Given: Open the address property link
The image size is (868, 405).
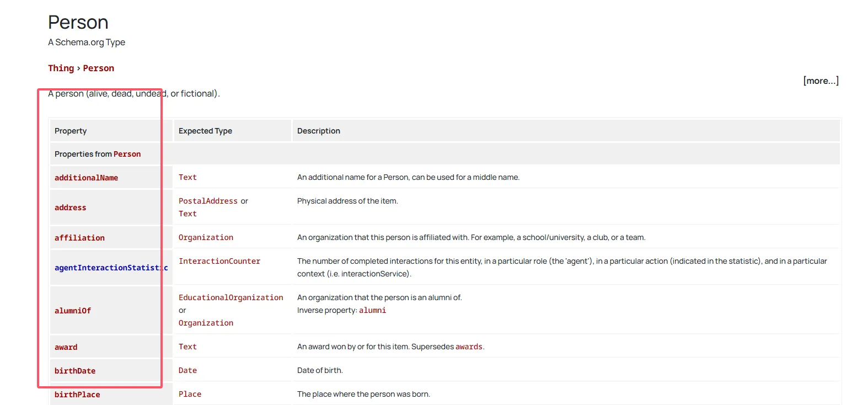Looking at the screenshot, I should pyautogui.click(x=70, y=207).
